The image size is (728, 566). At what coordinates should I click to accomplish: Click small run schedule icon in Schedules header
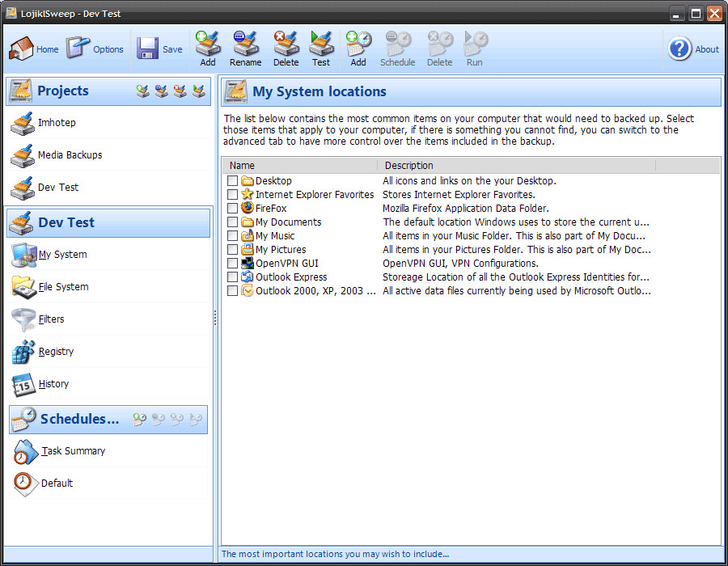(196, 420)
